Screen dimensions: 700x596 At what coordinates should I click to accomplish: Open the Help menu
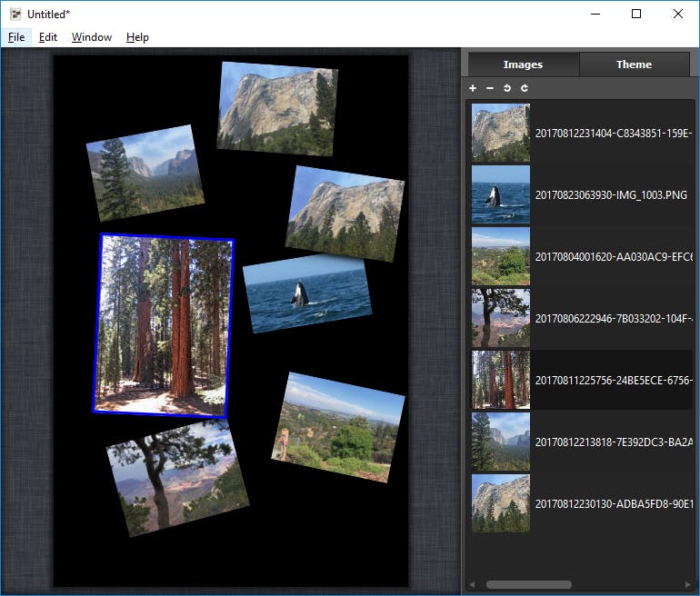(x=137, y=37)
